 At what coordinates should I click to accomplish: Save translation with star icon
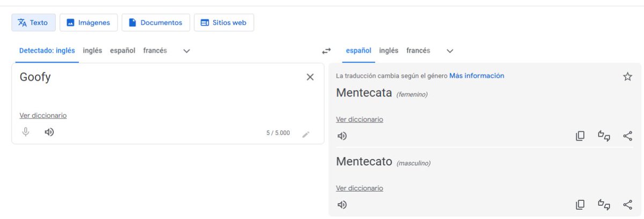(627, 77)
